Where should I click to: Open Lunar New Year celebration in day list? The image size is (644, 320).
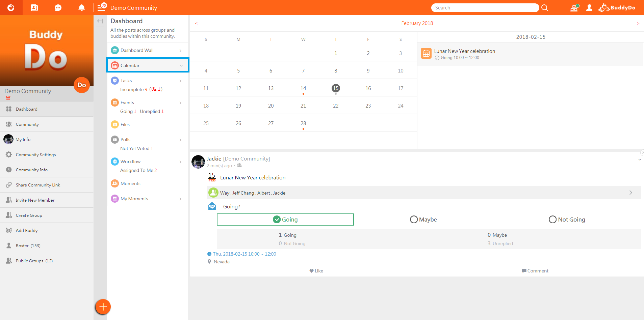(530, 54)
